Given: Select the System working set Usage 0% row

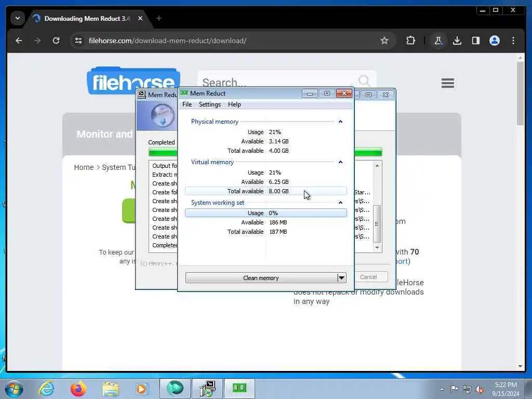Looking at the screenshot, I should 265,213.
